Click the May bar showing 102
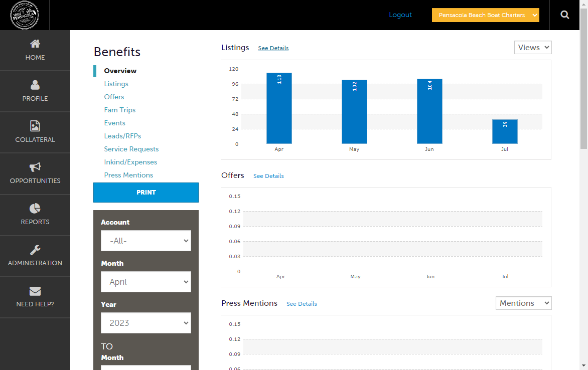Screen dimensions: 588x370 [x=354, y=112]
